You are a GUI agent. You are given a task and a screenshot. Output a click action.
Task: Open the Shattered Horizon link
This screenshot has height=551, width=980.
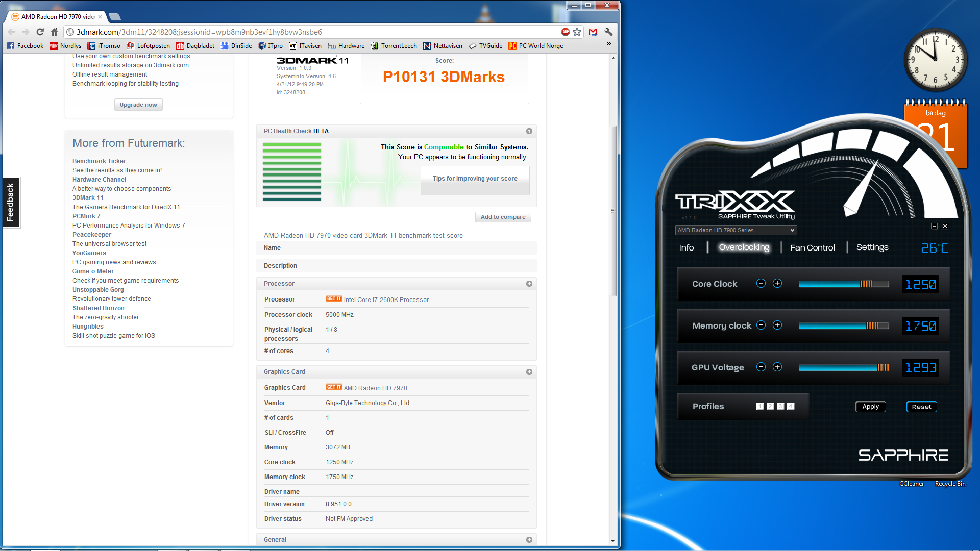(99, 308)
